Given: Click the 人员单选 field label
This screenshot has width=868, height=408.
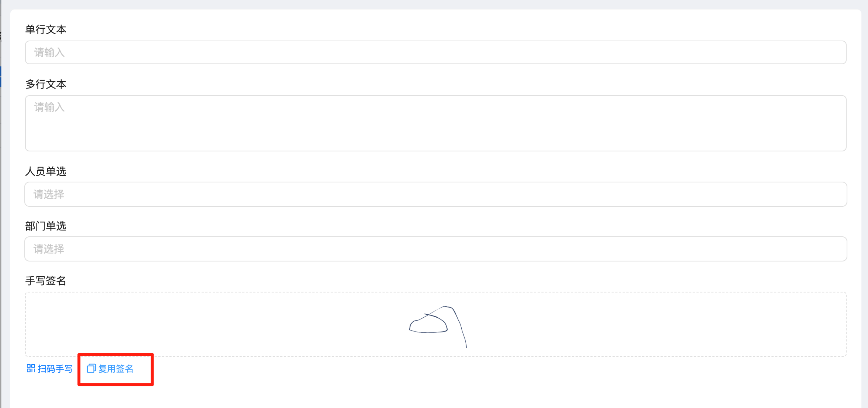Looking at the screenshot, I should 46,171.
